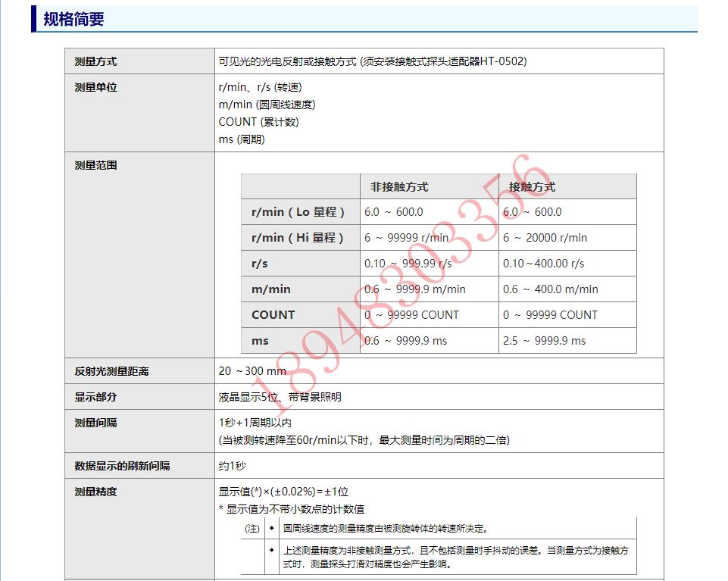Click the 规格简要 section heading

tap(73, 20)
